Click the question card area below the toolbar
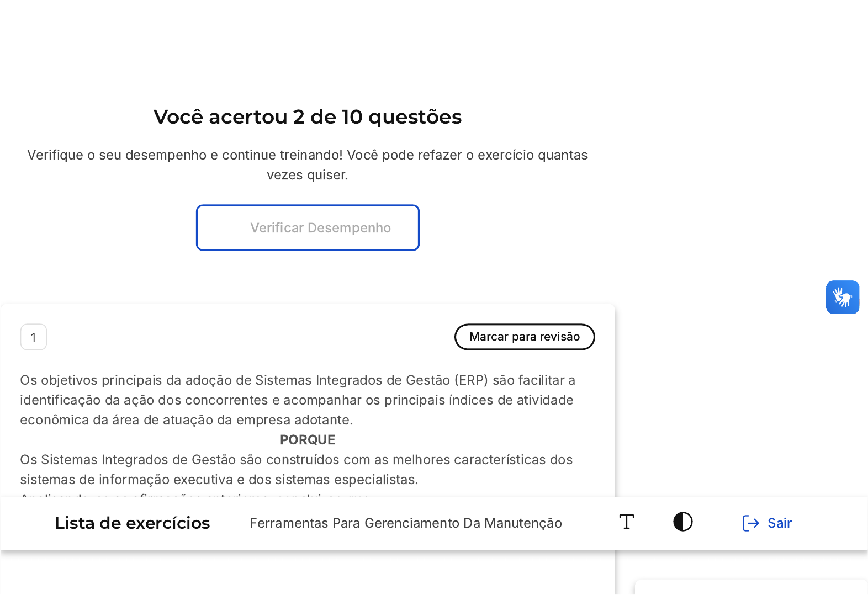The height and width of the screenshot is (595, 868). [308, 573]
